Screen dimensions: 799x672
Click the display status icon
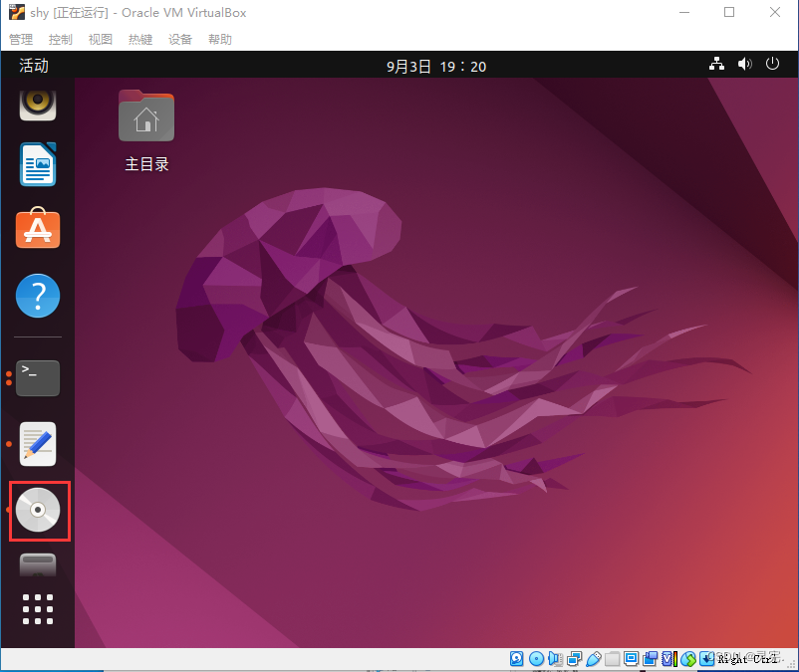[632, 659]
